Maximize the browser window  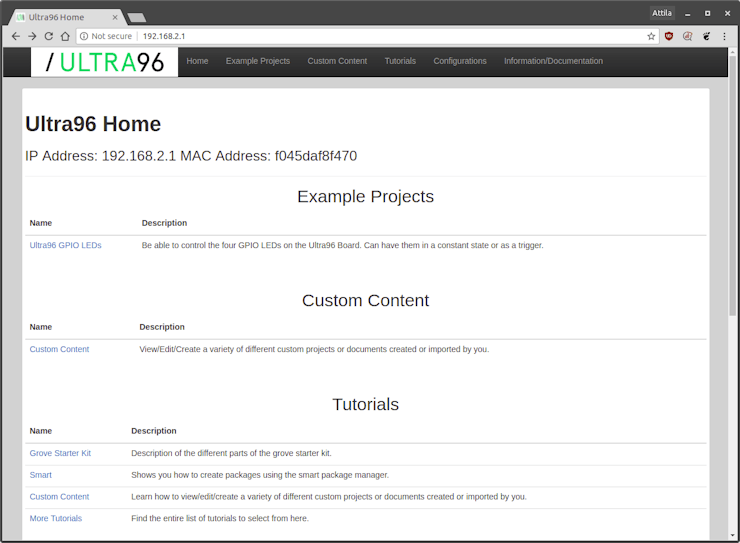(707, 14)
